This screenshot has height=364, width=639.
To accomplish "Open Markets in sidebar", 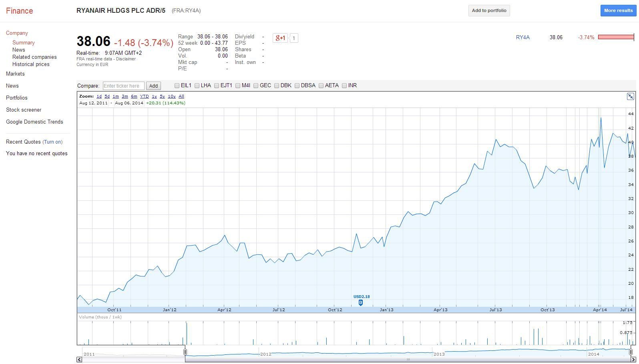I will coord(15,74).
